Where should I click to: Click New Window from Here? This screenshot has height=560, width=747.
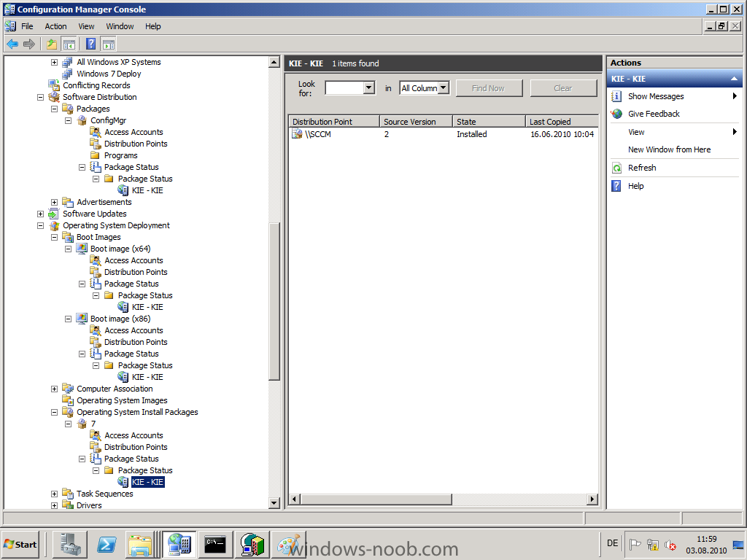pyautogui.click(x=669, y=149)
